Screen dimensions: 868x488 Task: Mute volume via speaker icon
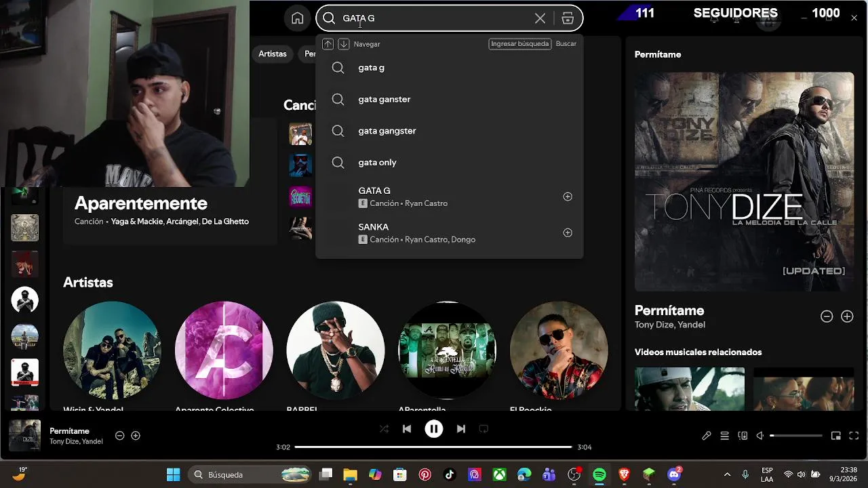[x=761, y=436]
